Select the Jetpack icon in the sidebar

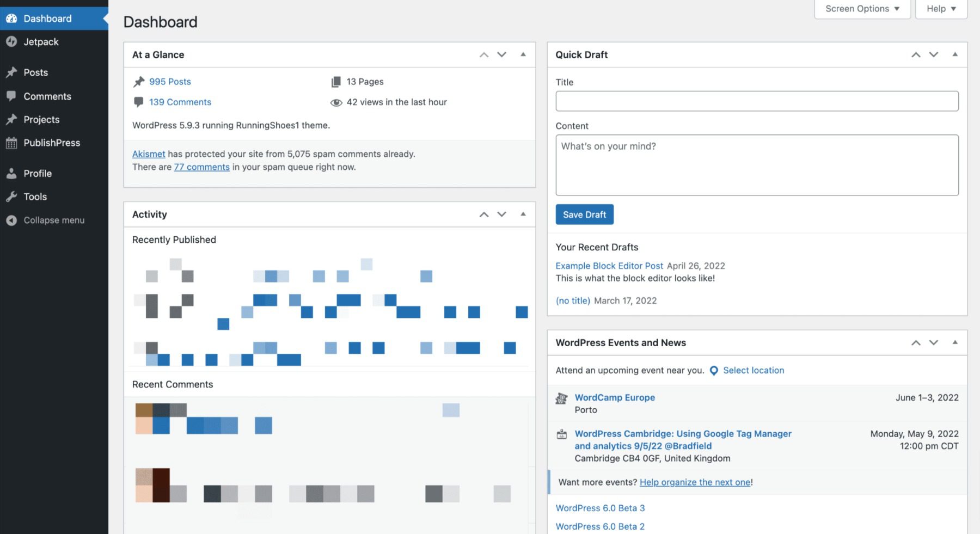click(x=12, y=41)
